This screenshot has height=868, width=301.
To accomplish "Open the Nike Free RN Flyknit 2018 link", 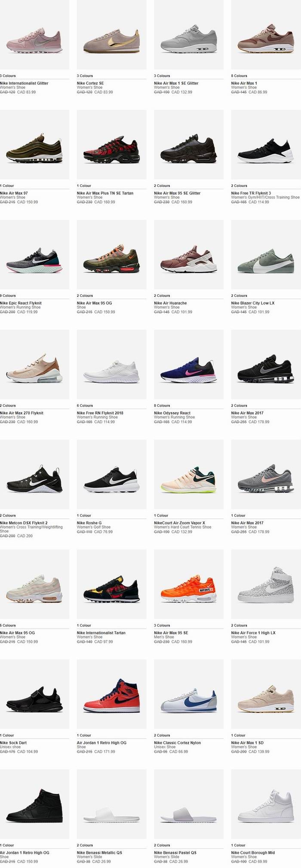I will tap(100, 413).
